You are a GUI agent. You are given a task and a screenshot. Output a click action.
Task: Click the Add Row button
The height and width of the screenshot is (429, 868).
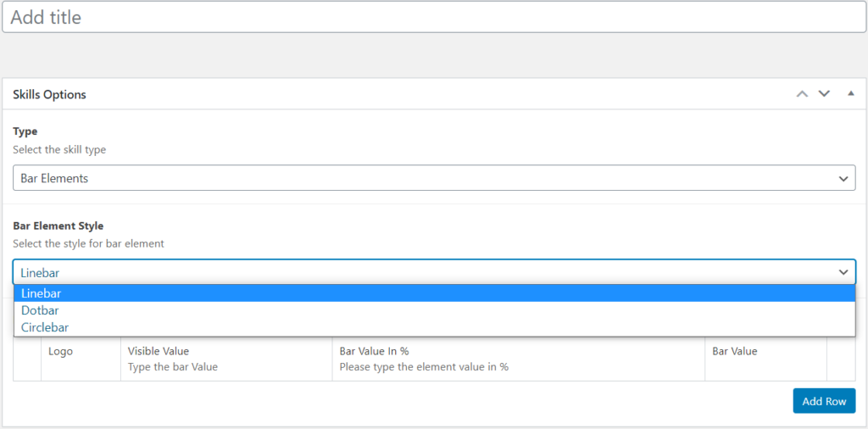pos(824,401)
